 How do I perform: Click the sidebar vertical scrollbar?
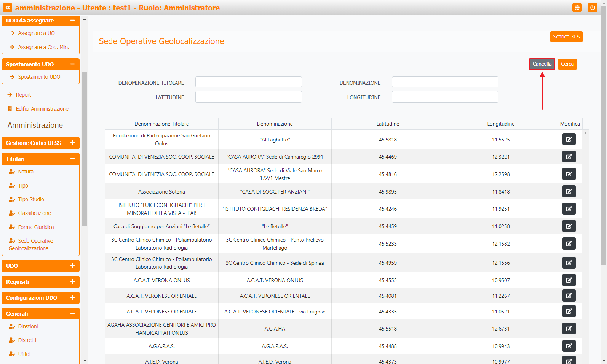click(x=85, y=148)
